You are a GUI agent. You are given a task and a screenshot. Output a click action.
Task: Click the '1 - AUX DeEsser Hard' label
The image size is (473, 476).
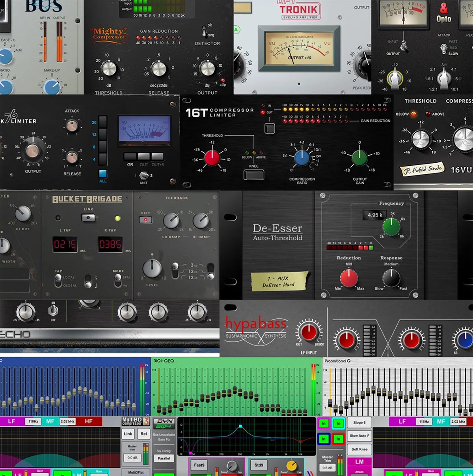[279, 281]
